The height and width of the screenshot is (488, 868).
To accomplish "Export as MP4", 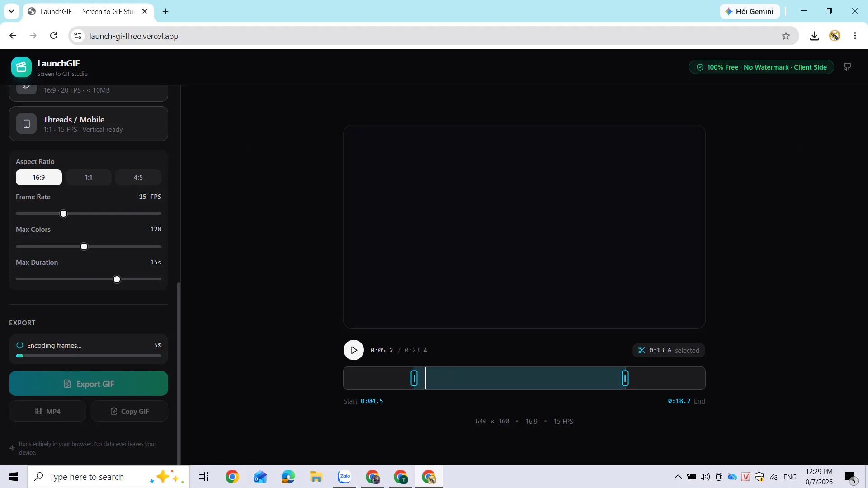I will click(47, 411).
